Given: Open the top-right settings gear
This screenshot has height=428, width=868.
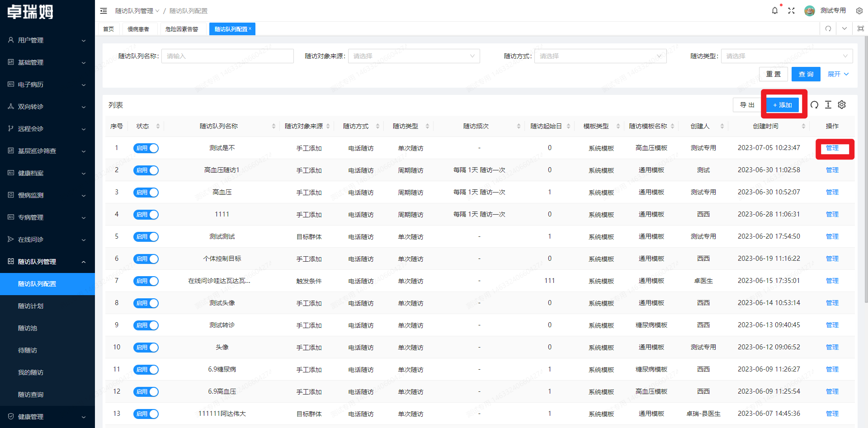Looking at the screenshot, I should click(x=859, y=11).
